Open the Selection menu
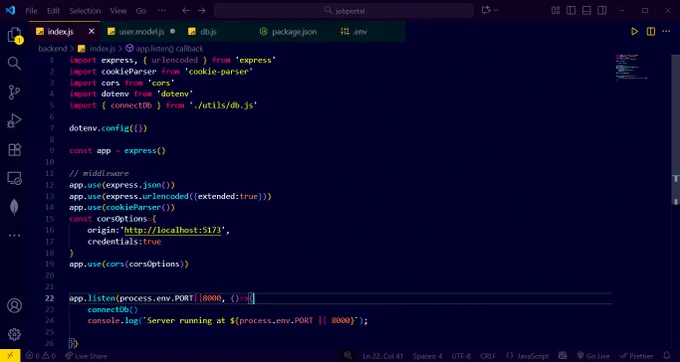This screenshot has width=680, height=362. click(85, 11)
